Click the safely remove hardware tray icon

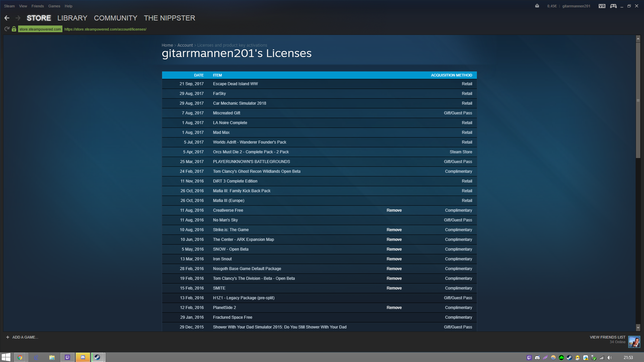pos(594,358)
